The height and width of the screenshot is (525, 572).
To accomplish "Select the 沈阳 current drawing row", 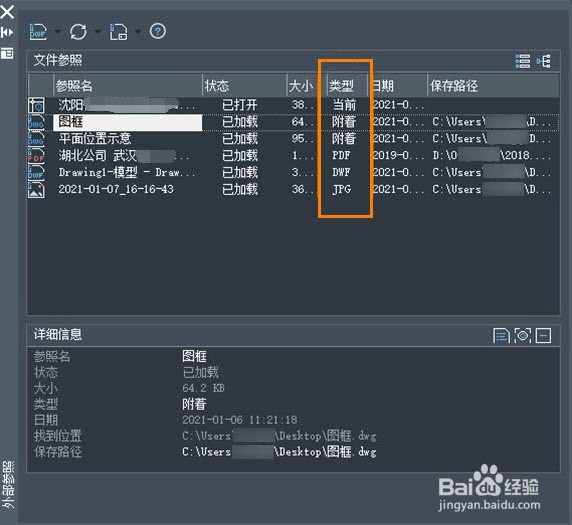I will 293,105.
